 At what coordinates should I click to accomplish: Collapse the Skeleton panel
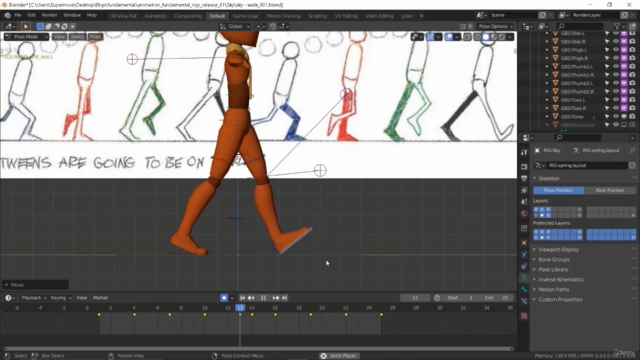point(549,178)
